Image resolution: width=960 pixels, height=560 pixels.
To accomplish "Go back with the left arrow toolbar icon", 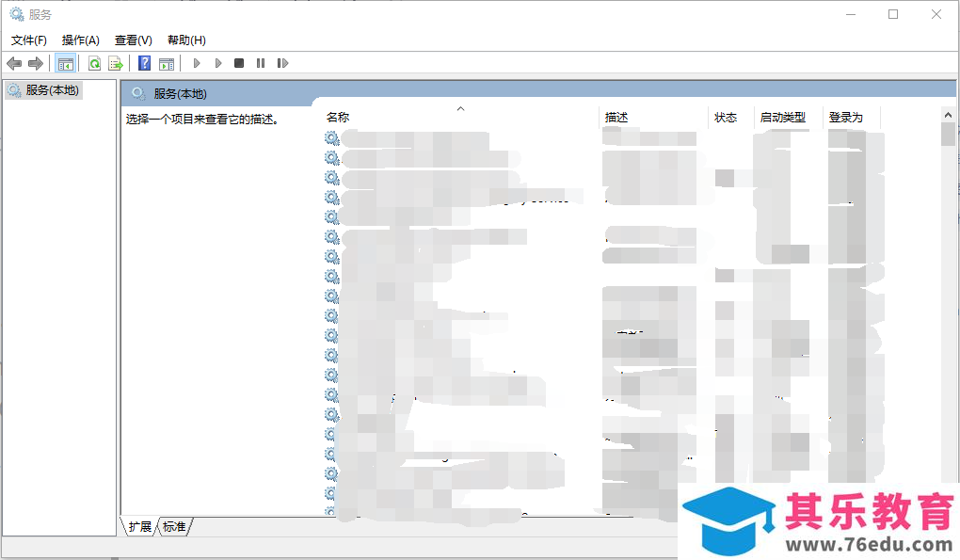I will click(x=14, y=63).
